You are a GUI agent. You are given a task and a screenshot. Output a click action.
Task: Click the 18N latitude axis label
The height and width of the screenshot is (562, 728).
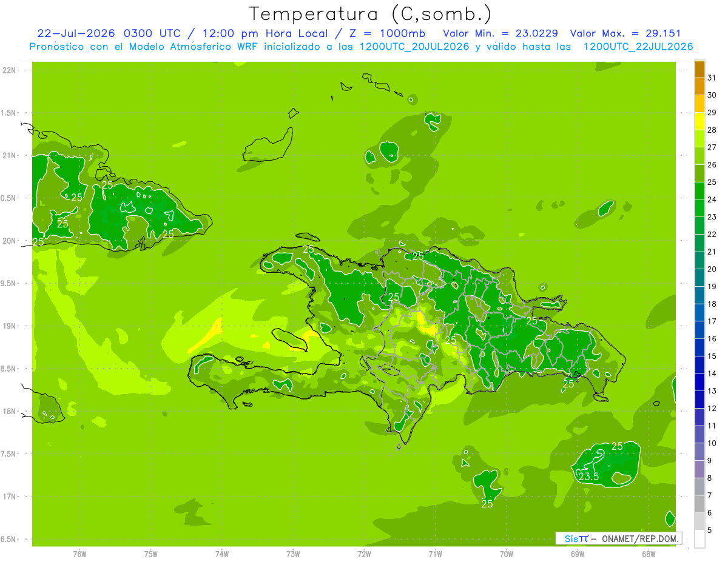tap(8, 412)
